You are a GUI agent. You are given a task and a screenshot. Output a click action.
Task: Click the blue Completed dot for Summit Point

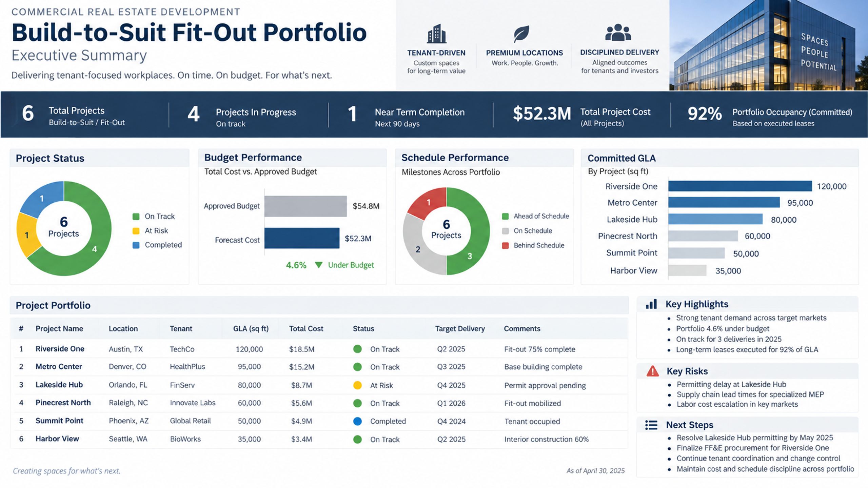(x=357, y=421)
